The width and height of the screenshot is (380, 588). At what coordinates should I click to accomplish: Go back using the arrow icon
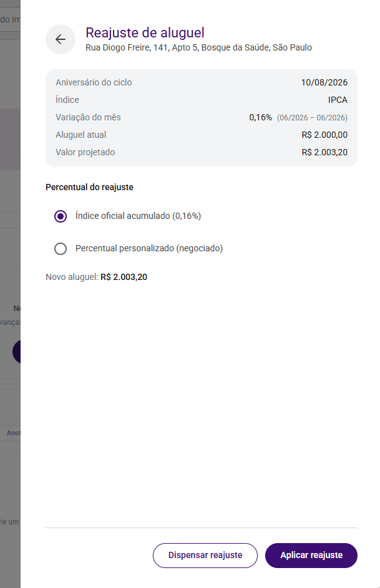click(x=61, y=39)
